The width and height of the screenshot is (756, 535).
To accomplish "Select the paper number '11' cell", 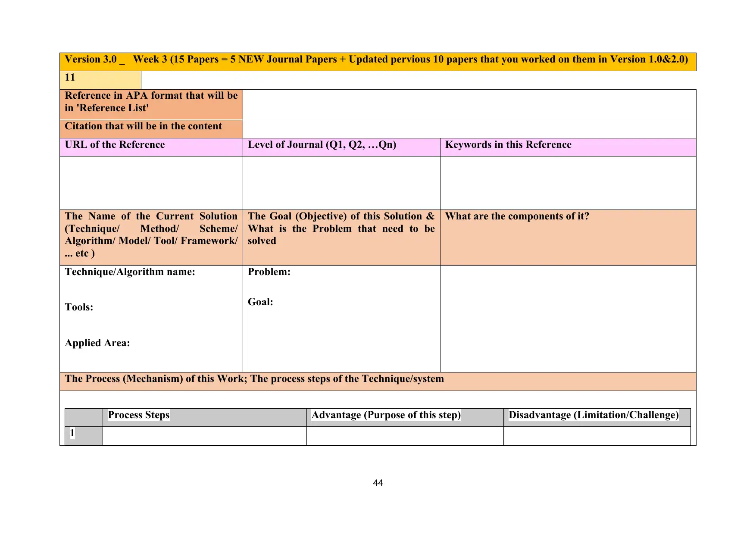I will click(x=100, y=80).
